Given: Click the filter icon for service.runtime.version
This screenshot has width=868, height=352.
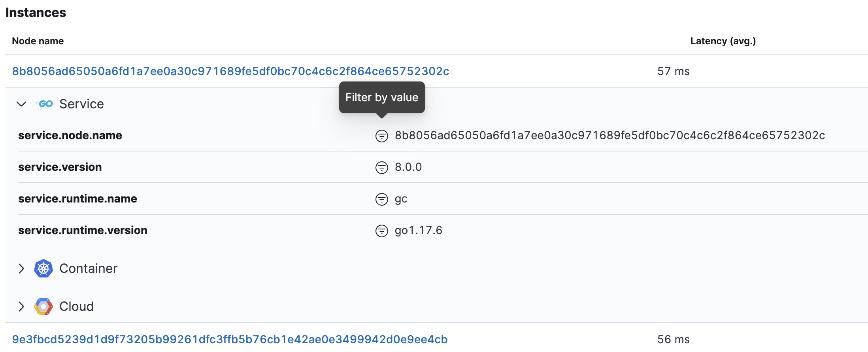Looking at the screenshot, I should [x=381, y=231].
